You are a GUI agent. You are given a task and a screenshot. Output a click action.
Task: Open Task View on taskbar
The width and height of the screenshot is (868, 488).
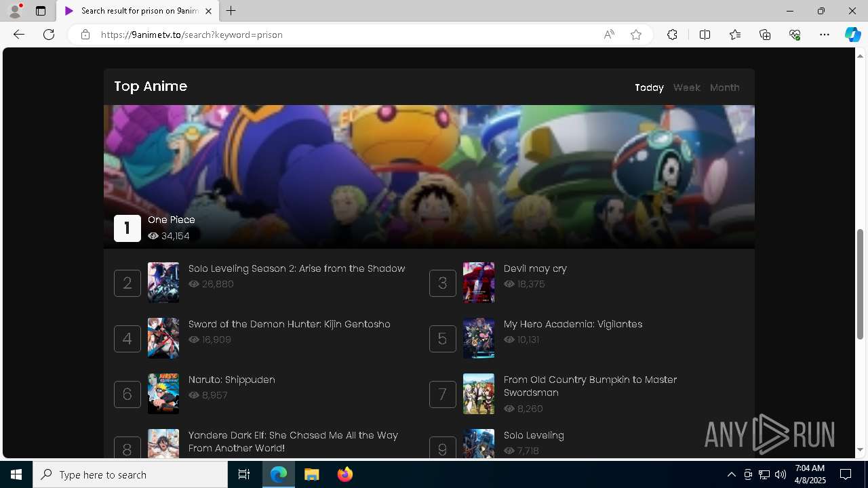coord(244,474)
